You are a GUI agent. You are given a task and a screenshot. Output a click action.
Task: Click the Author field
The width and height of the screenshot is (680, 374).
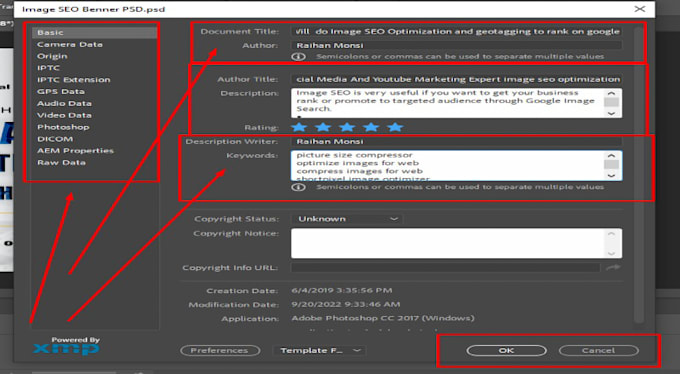457,45
